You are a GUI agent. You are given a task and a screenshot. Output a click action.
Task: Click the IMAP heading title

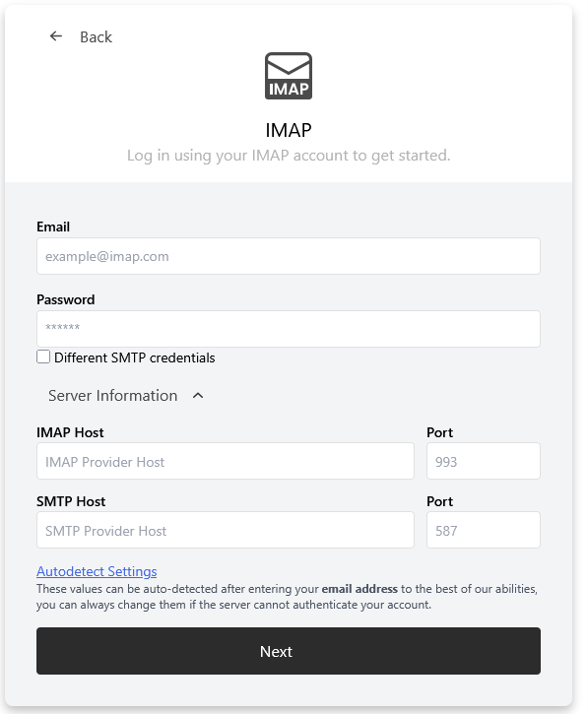click(x=289, y=130)
